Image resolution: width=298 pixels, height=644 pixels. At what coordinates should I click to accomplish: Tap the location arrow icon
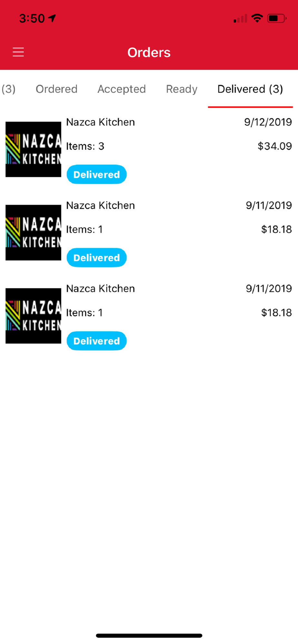tap(52, 18)
